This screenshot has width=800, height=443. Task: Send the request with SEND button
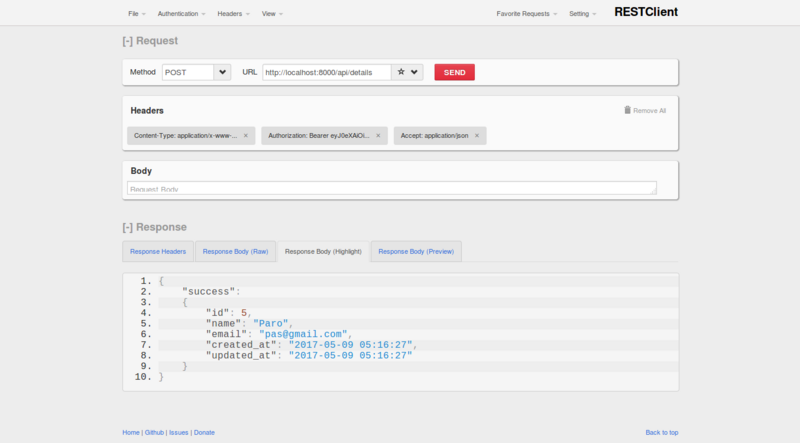(x=455, y=72)
